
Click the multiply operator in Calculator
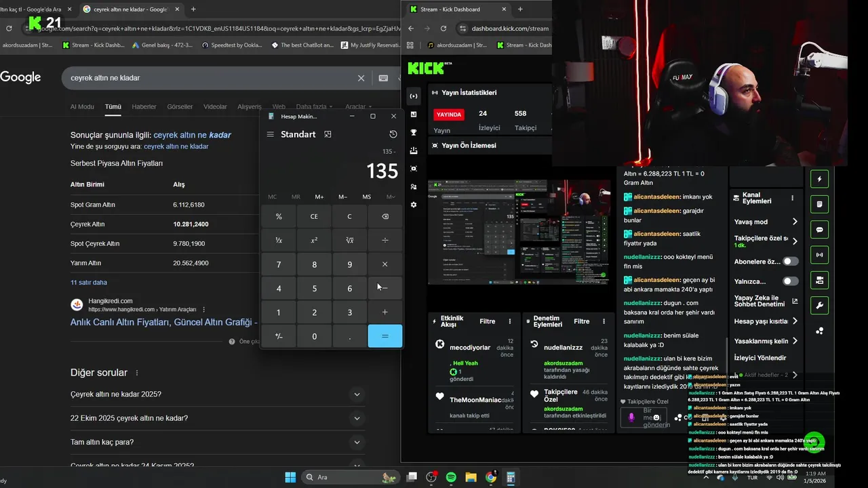coord(384,264)
